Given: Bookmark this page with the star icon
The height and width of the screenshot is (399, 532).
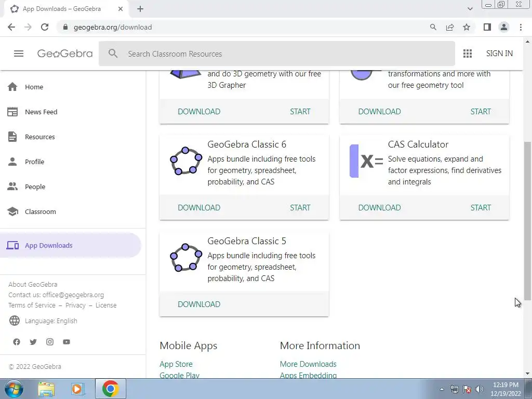Looking at the screenshot, I should point(467,27).
